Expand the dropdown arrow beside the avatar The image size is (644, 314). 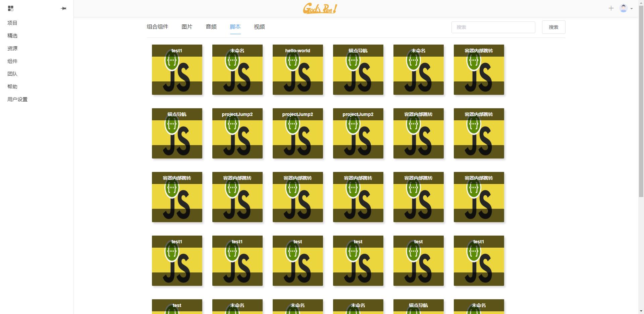(632, 9)
